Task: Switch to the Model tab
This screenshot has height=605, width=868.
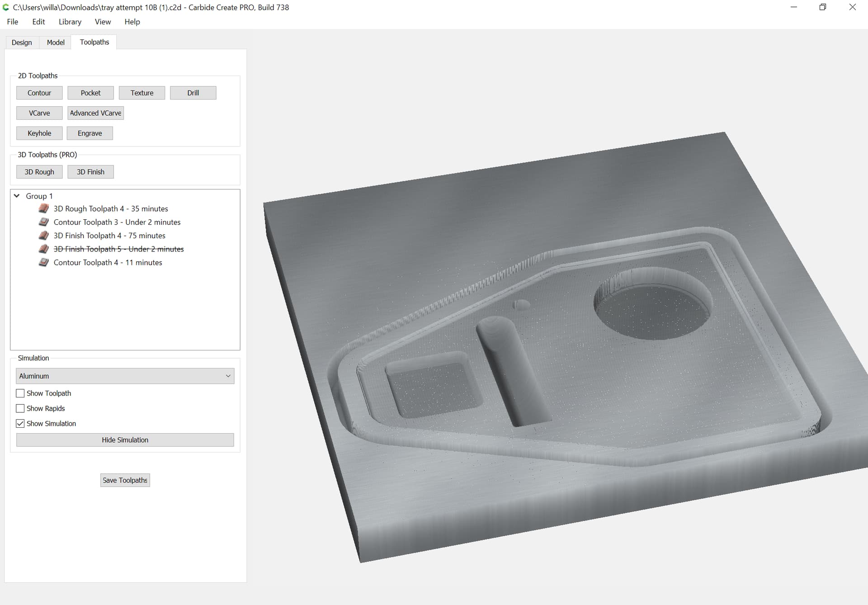Action: [x=56, y=43]
